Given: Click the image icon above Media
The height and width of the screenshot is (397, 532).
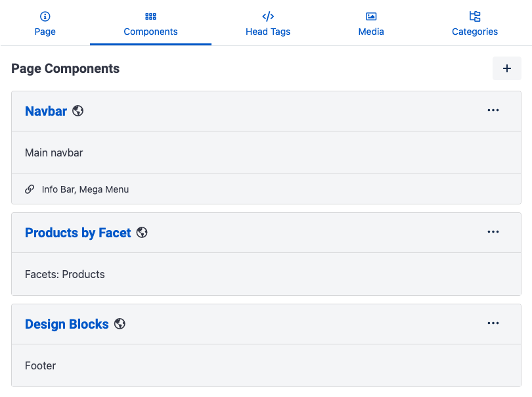Looking at the screenshot, I should click(x=371, y=16).
